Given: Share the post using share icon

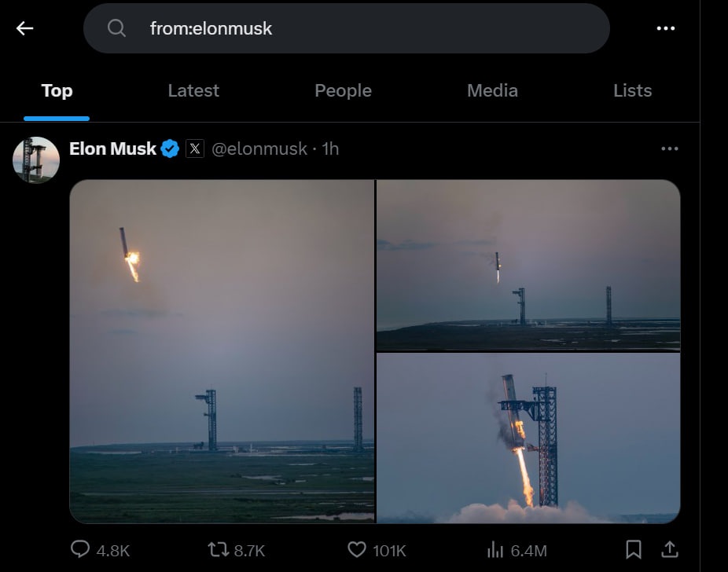Looking at the screenshot, I should (669, 549).
